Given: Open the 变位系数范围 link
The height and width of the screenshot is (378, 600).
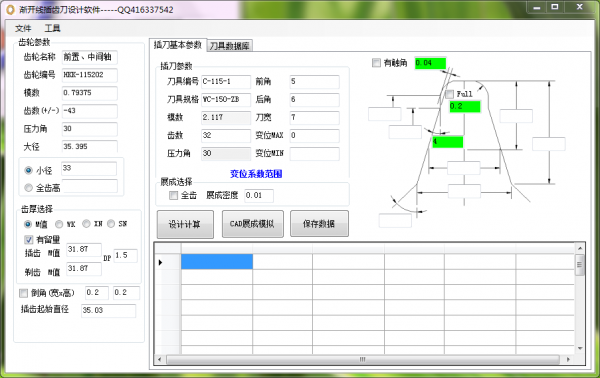Looking at the screenshot, I should tap(256, 174).
